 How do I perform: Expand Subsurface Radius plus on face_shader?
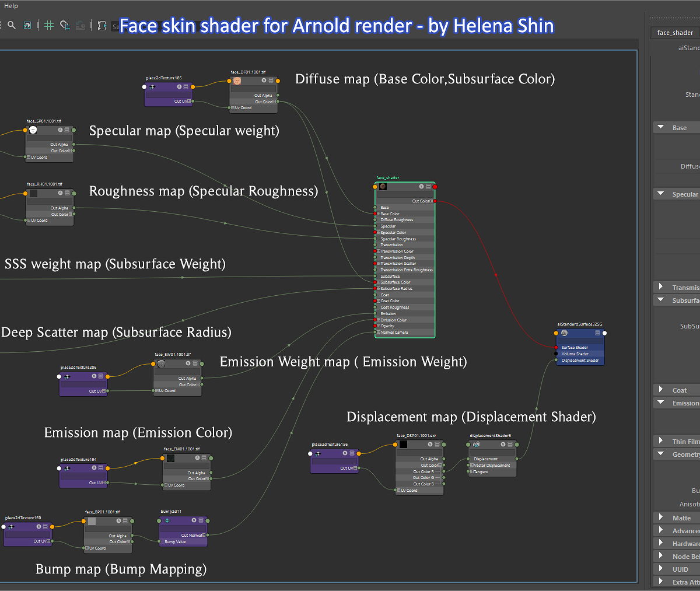[x=379, y=289]
